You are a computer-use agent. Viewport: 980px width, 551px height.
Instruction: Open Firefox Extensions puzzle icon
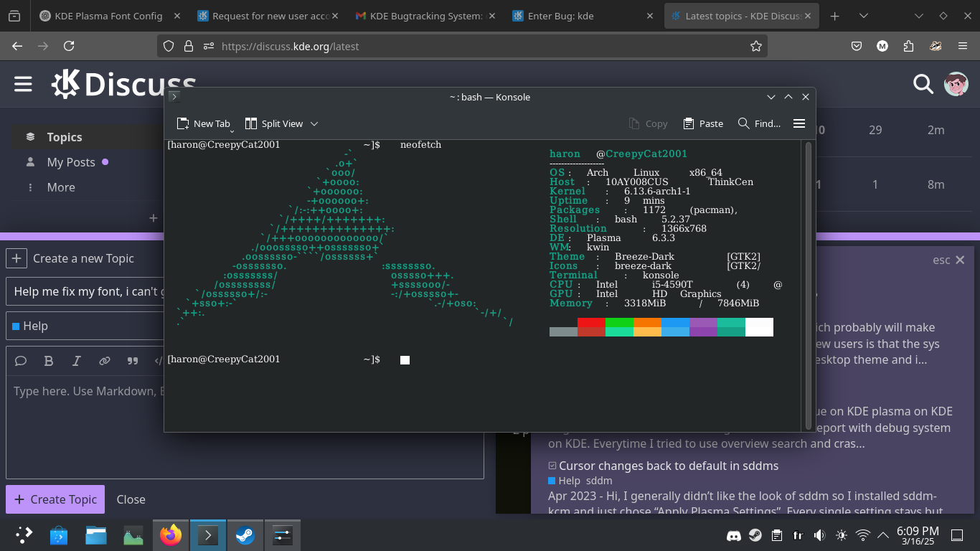pos(909,46)
